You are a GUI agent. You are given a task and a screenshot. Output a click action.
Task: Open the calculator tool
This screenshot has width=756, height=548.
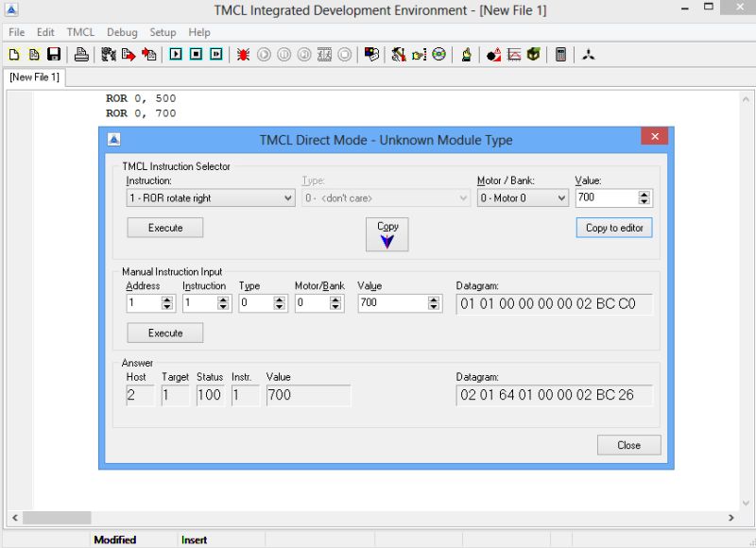coord(562,55)
